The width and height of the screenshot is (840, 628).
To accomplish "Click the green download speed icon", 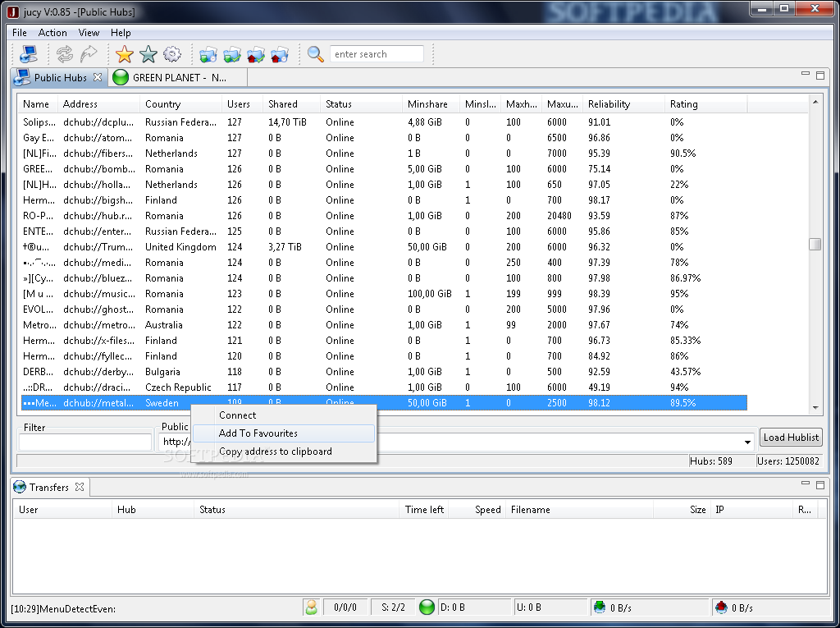I will coord(600,607).
